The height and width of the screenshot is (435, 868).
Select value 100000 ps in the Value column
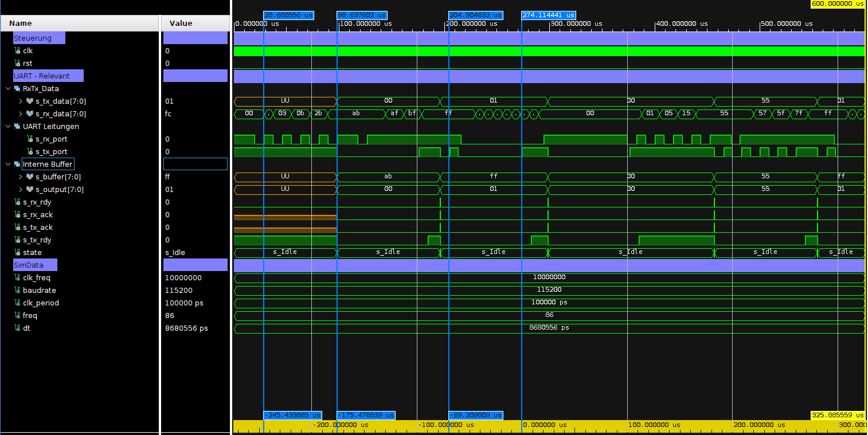184,303
